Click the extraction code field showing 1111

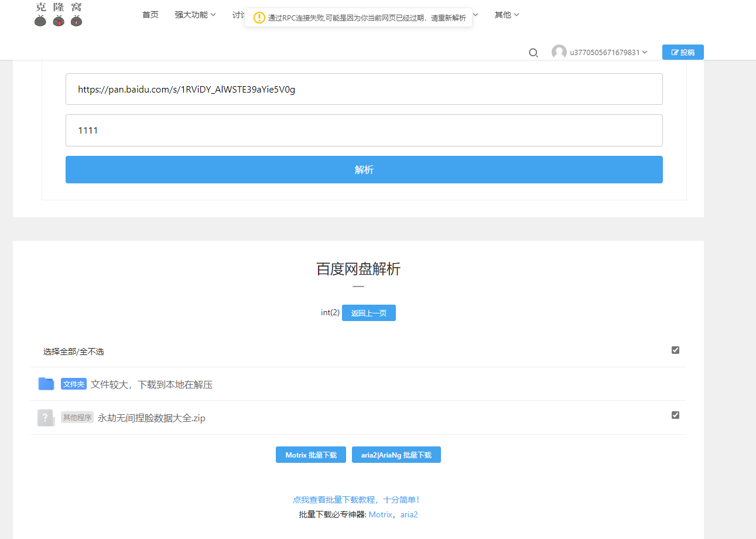point(364,130)
